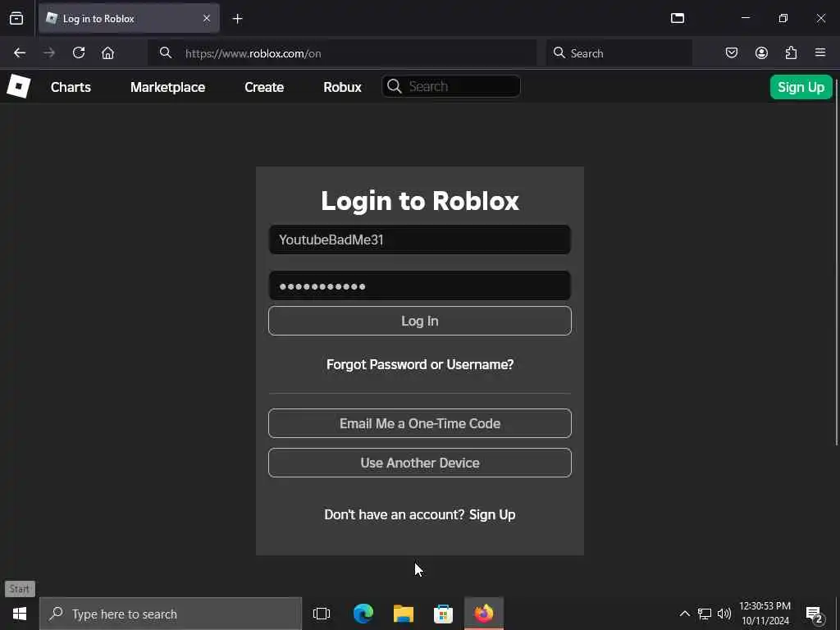840x630 pixels.
Task: Click Use Another Device button
Action: [419, 463]
